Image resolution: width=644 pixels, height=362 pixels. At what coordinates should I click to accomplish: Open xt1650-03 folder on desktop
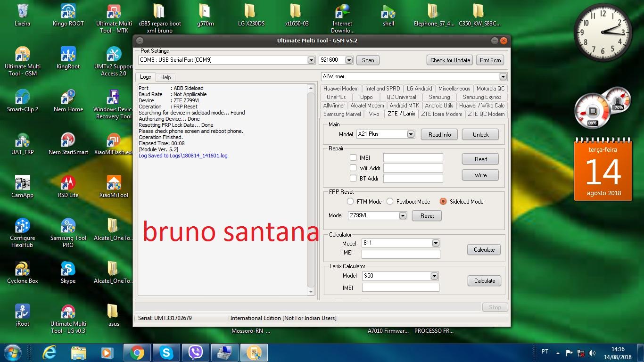tap(297, 15)
